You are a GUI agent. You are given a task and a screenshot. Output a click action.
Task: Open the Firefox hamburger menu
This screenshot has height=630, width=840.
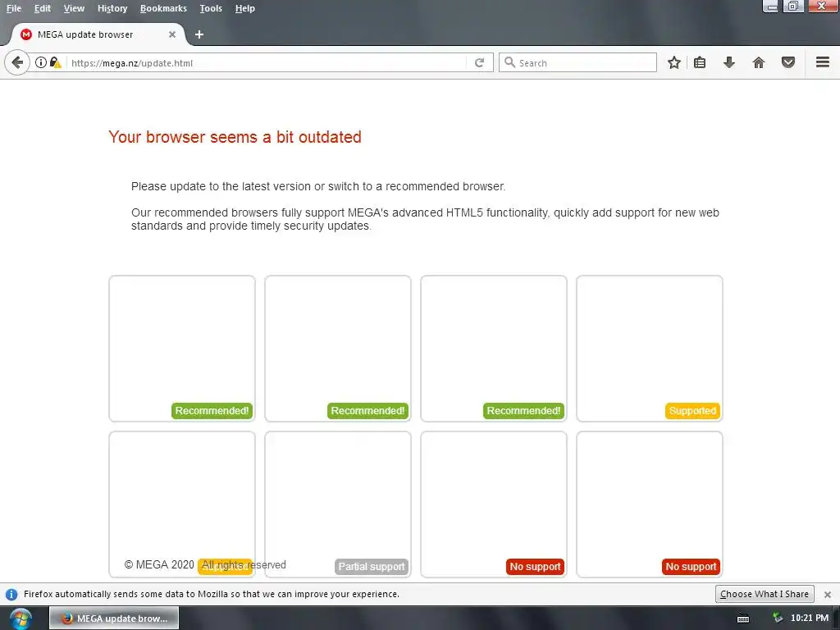pyautogui.click(x=822, y=62)
